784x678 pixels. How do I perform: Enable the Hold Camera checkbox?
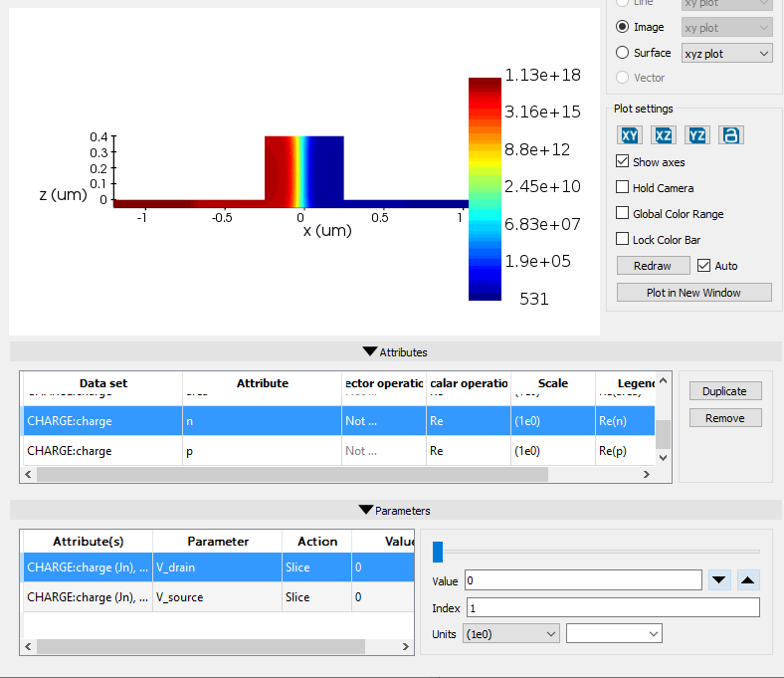(x=622, y=187)
